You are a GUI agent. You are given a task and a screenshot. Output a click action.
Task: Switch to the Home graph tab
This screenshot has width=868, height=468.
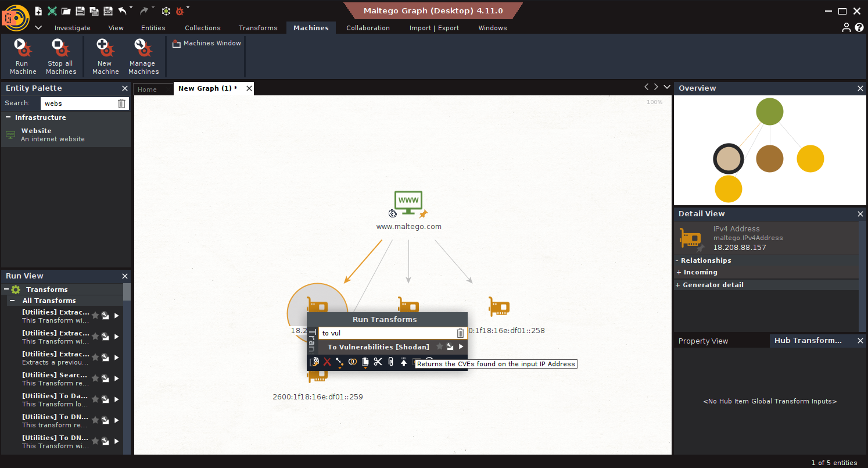coord(147,89)
